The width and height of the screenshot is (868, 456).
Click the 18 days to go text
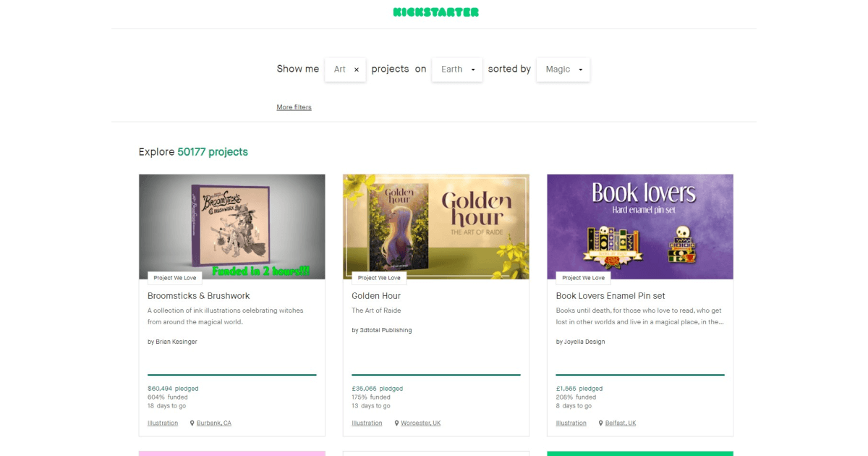[168, 406]
